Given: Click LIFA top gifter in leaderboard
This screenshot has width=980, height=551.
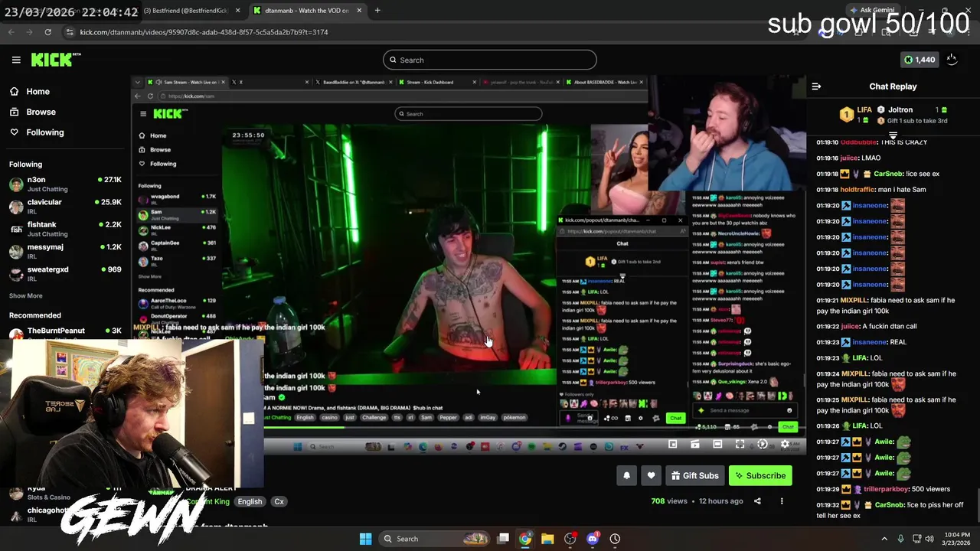Looking at the screenshot, I should (x=855, y=115).
